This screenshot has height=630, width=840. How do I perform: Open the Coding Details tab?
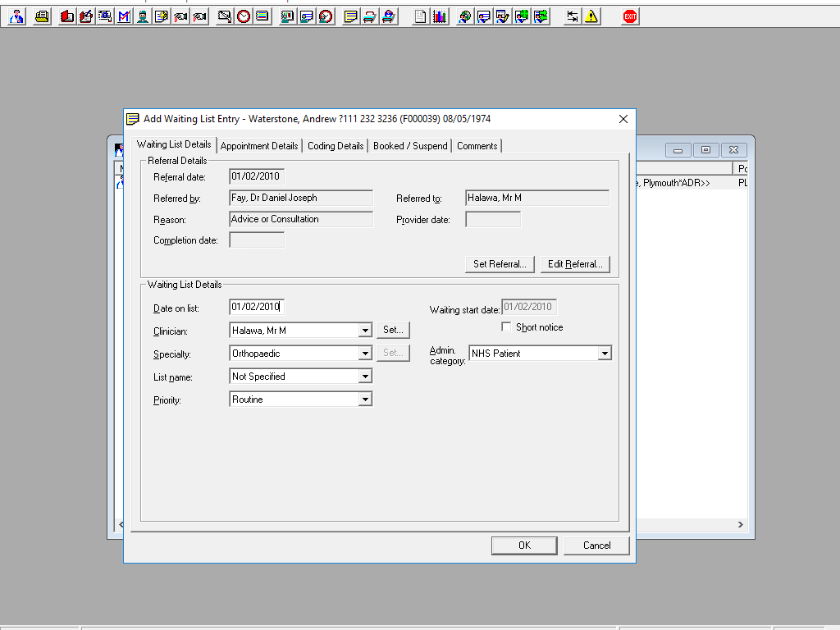[x=336, y=146]
